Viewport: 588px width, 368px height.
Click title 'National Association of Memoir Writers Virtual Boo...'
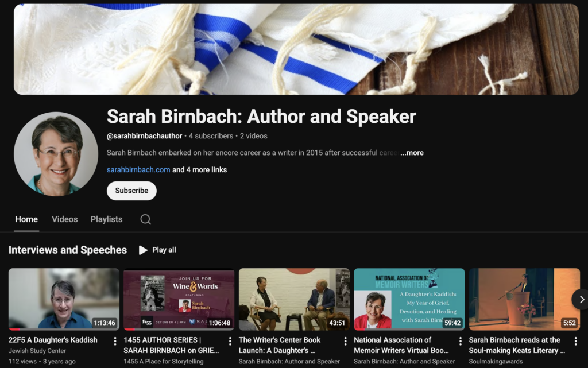click(x=401, y=345)
